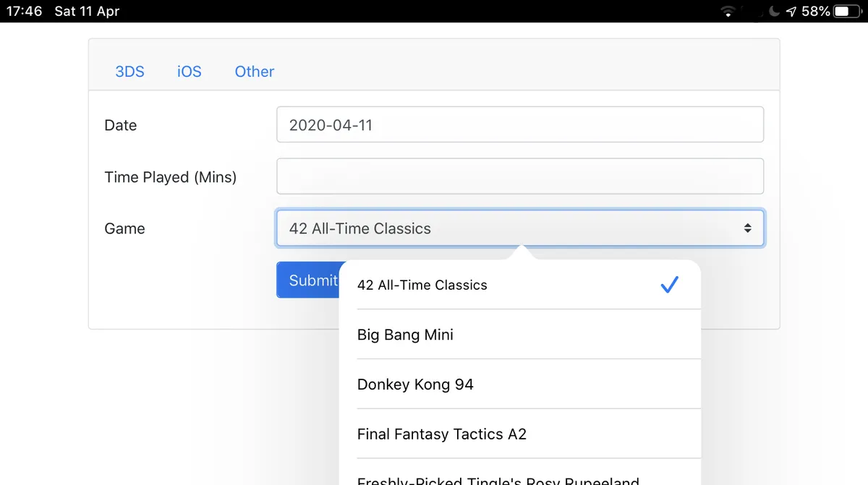Choose Donkey Kong 94 option
This screenshot has width=868, height=485.
(519, 385)
